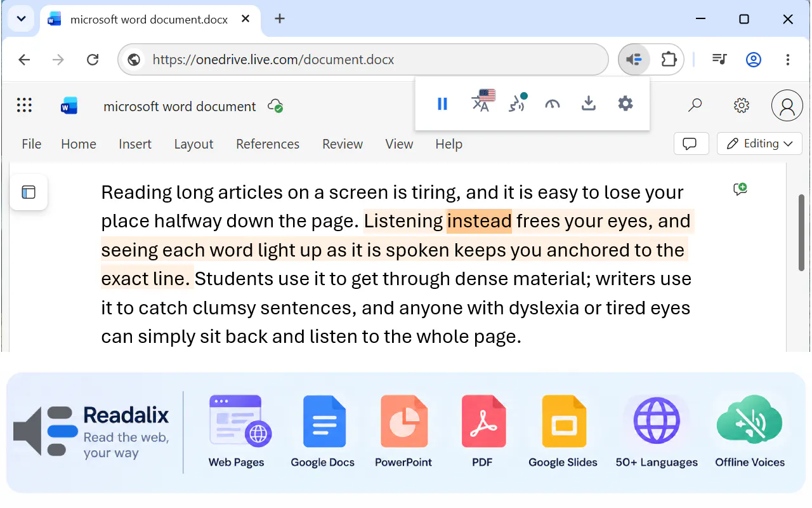Add a new comment in the margin
Screen dimensions: 812x508
(x=740, y=189)
